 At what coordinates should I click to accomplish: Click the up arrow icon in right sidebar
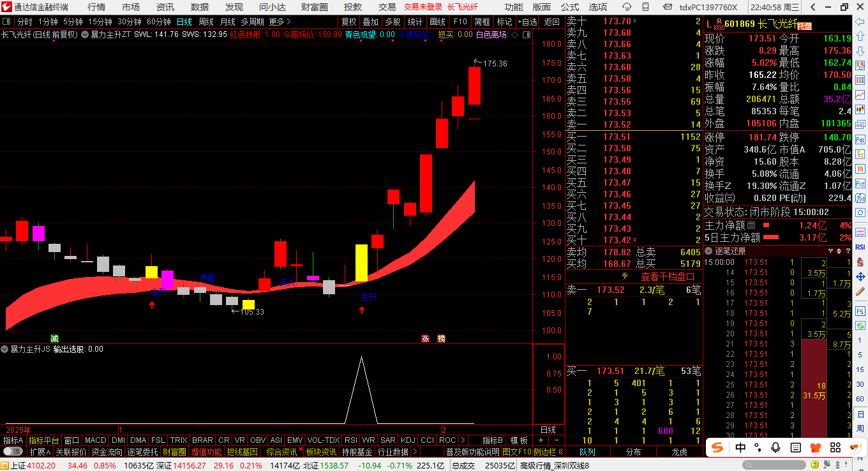[x=860, y=35]
